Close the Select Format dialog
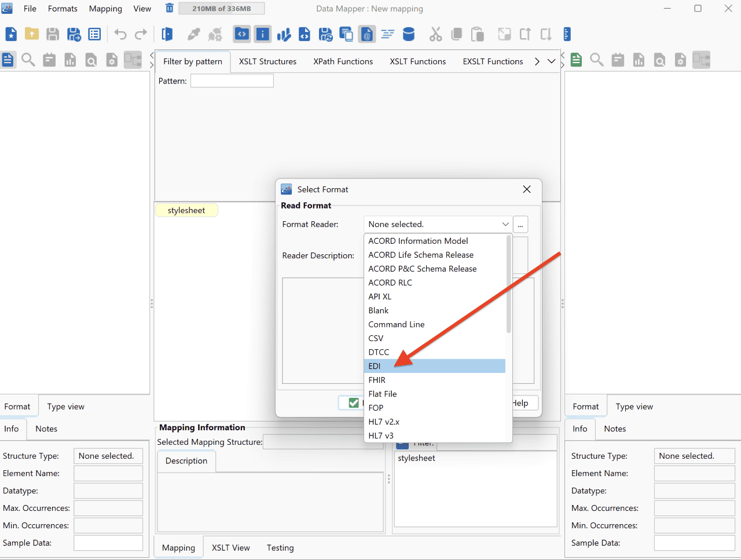 pyautogui.click(x=527, y=189)
